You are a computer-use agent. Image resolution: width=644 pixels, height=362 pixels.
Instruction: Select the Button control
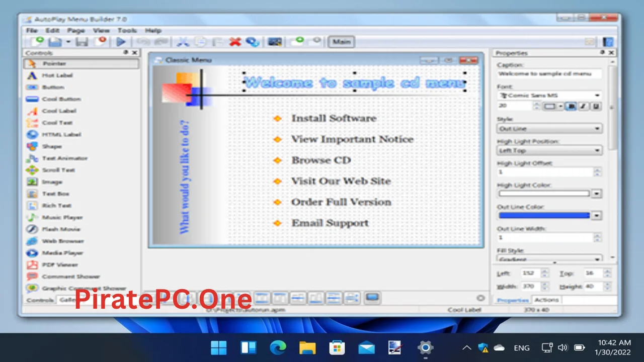(82, 87)
